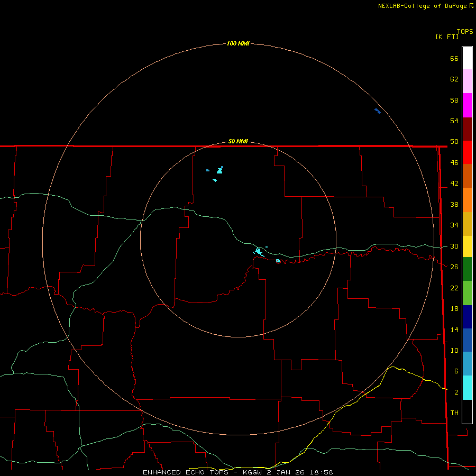This screenshot has height=476, width=476.
Task: Click the orange band near 38
Action: (x=467, y=200)
